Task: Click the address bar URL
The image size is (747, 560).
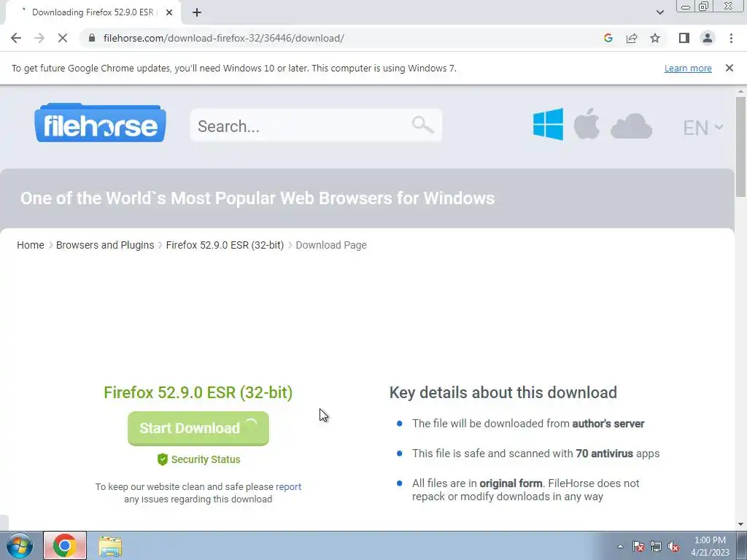Action: (x=224, y=38)
